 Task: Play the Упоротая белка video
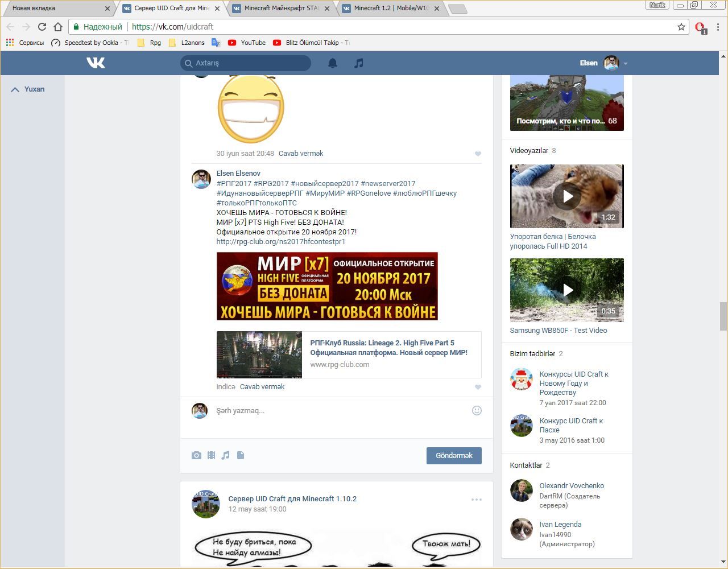pyautogui.click(x=567, y=196)
